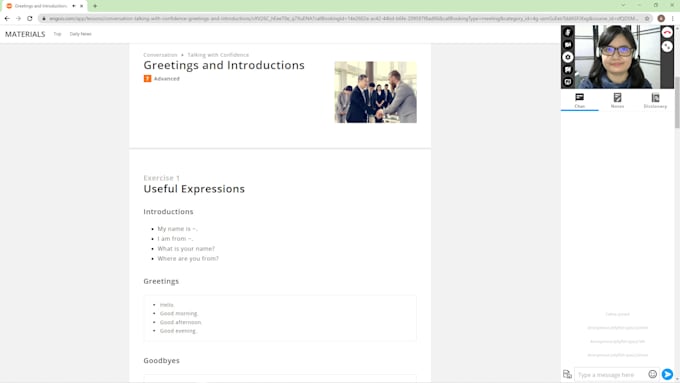
Task: Click the chat message input field
Action: [611, 374]
